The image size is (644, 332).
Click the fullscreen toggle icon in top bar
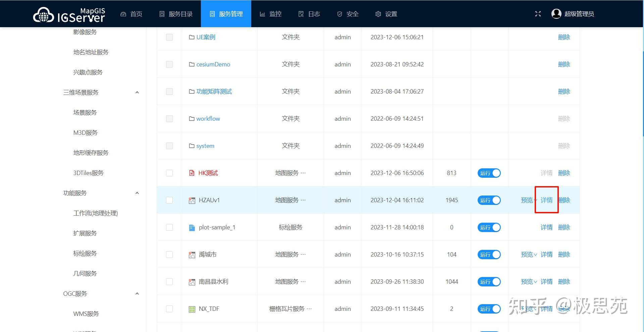538,14
